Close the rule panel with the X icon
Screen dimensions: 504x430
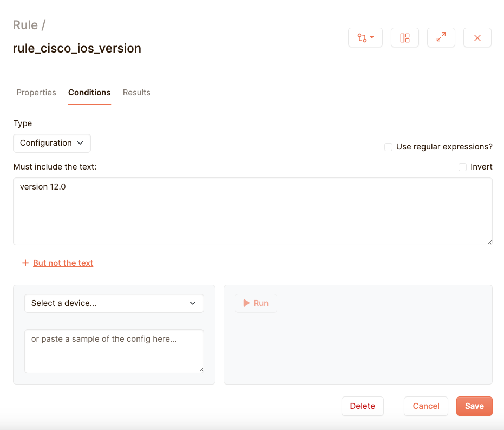pos(477,37)
